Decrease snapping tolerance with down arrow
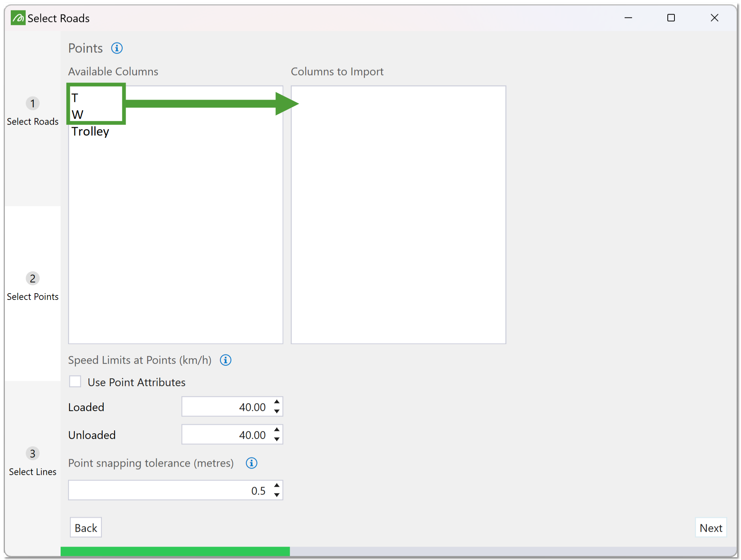Screen dimensions: 741x560 (277, 495)
